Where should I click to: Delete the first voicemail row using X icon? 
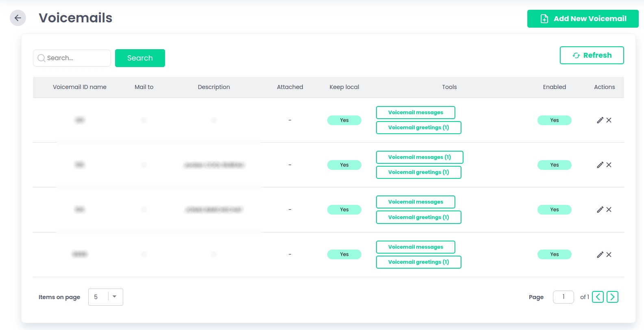tap(609, 120)
